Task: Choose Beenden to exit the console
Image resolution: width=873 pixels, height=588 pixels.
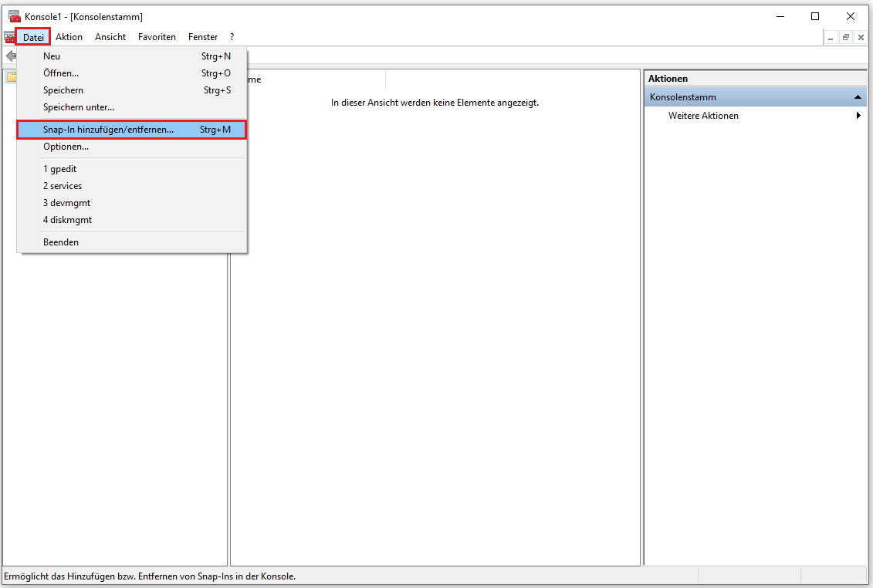Action: pyautogui.click(x=132, y=242)
